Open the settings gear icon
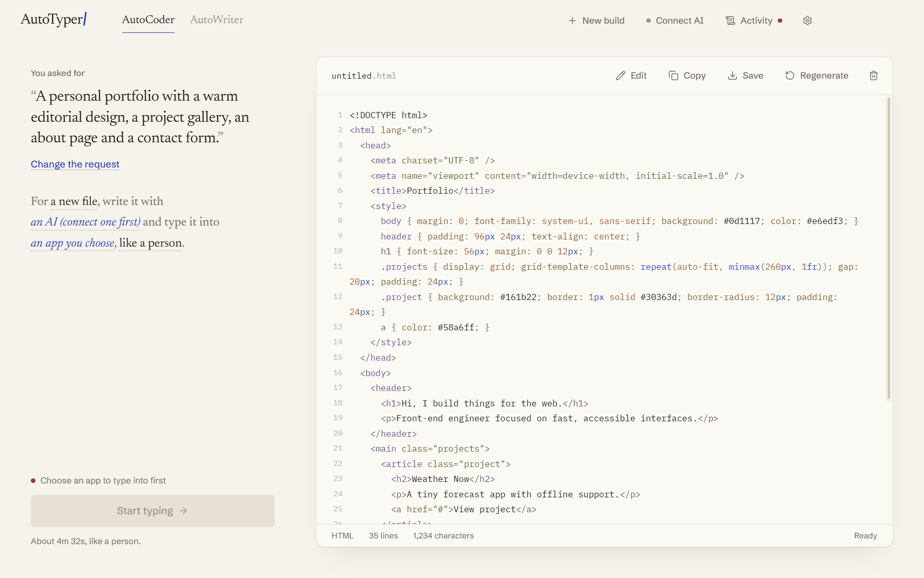 (x=807, y=21)
